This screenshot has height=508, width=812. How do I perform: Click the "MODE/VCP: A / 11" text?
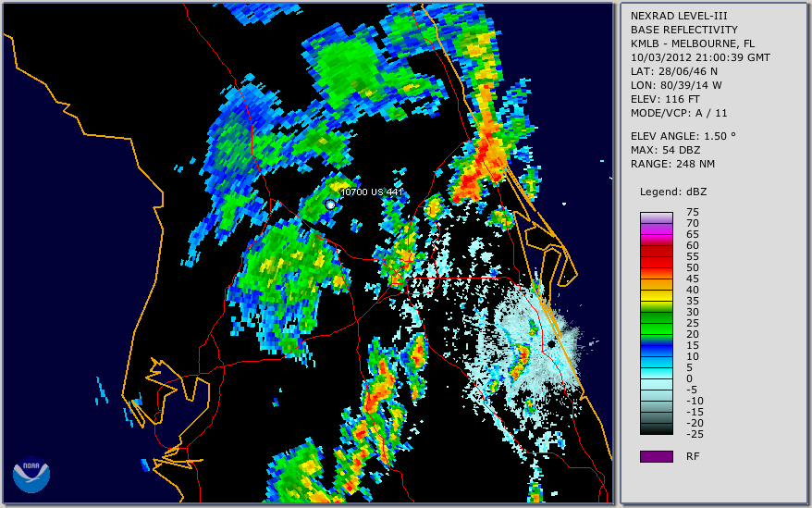tap(679, 113)
